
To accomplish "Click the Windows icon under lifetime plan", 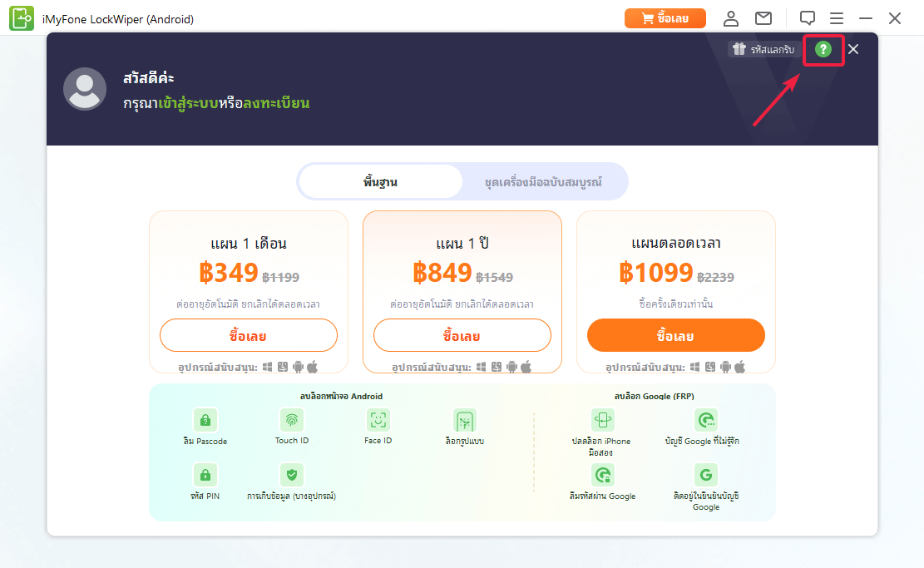I will pos(694,367).
